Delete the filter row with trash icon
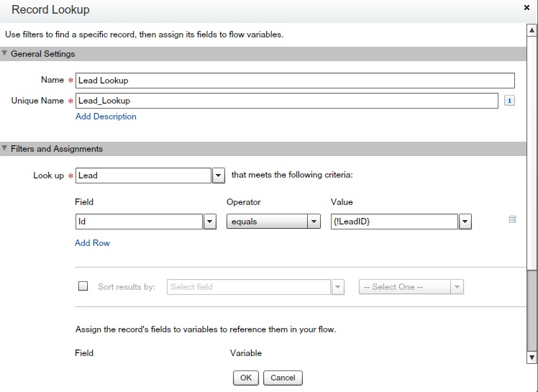Viewport: 538px width, 392px height. [x=512, y=220]
